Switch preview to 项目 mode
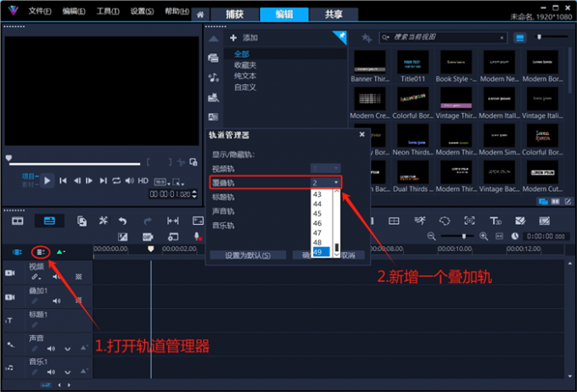 point(28,176)
